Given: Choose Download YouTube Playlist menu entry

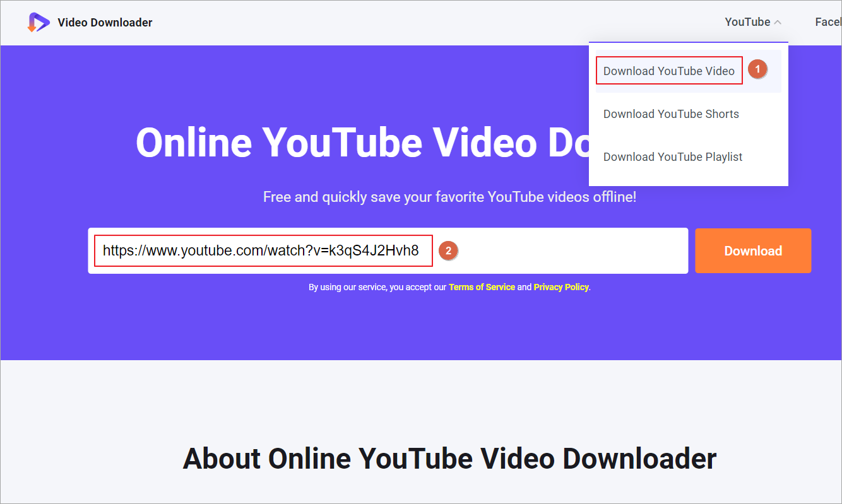Looking at the screenshot, I should [x=673, y=157].
